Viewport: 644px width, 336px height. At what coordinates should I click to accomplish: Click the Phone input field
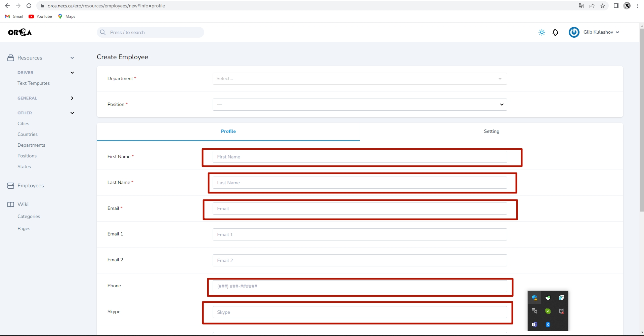[360, 286]
